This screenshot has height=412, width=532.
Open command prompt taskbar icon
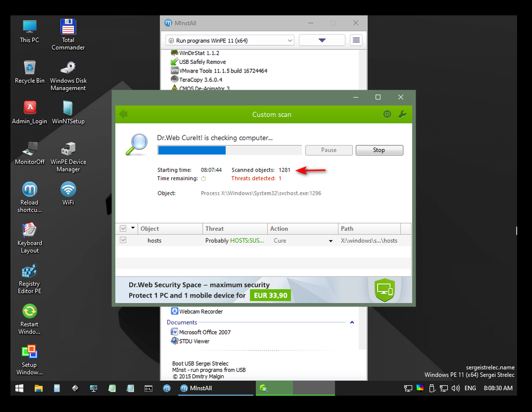[148, 388]
